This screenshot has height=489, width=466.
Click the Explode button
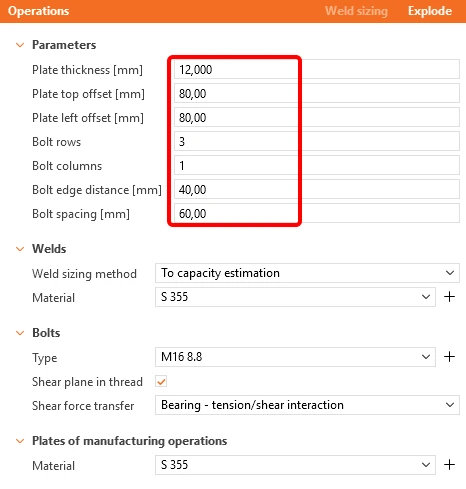click(430, 11)
